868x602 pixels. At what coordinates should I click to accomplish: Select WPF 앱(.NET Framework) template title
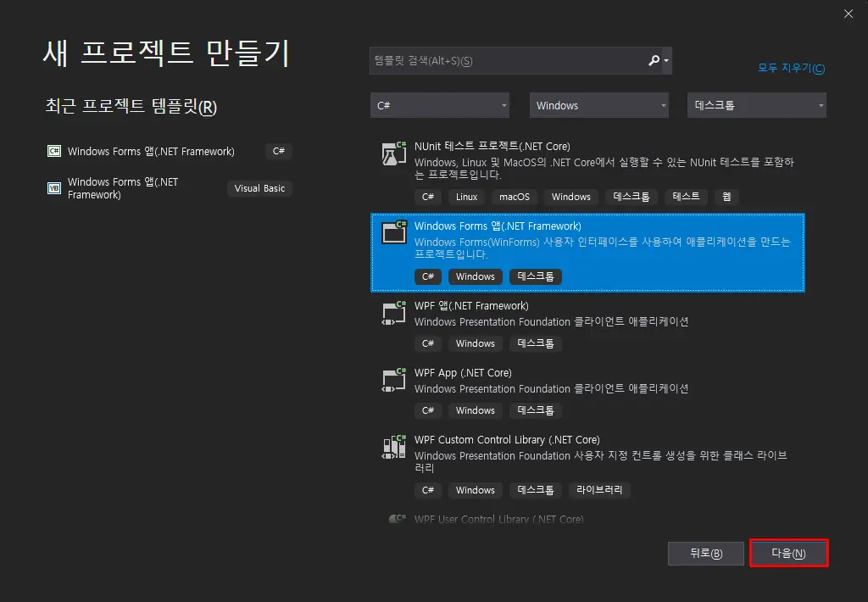471,306
